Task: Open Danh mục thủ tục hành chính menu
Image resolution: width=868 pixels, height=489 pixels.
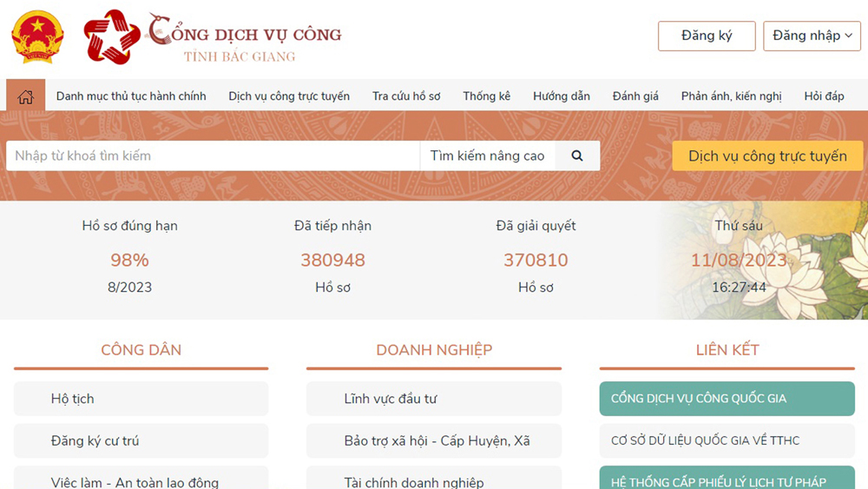Action: click(131, 96)
